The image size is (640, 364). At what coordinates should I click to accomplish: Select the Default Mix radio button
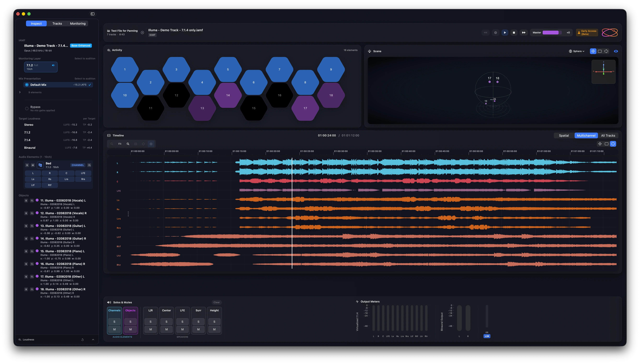(27, 85)
